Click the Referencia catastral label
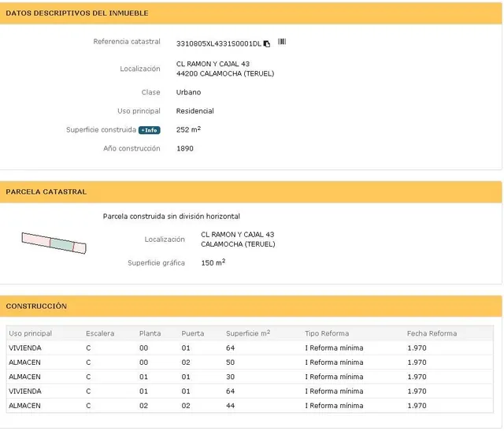Image resolution: width=504 pixels, height=431 pixels. 127,42
